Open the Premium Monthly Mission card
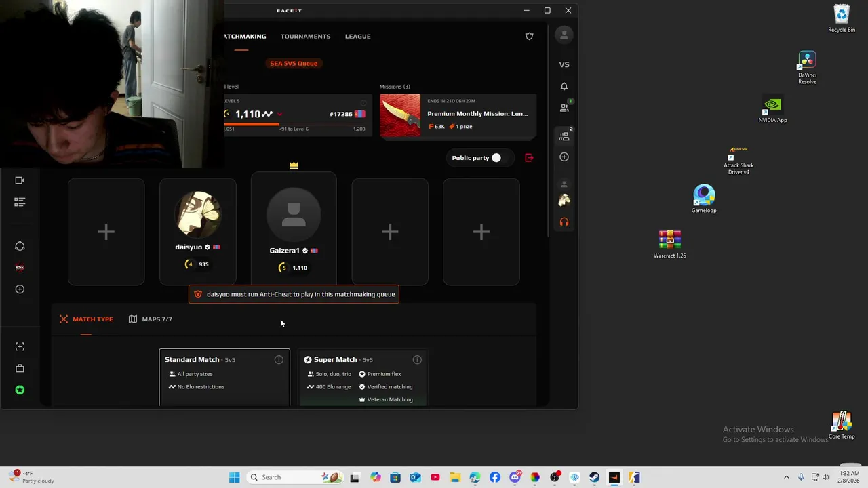 (458, 115)
